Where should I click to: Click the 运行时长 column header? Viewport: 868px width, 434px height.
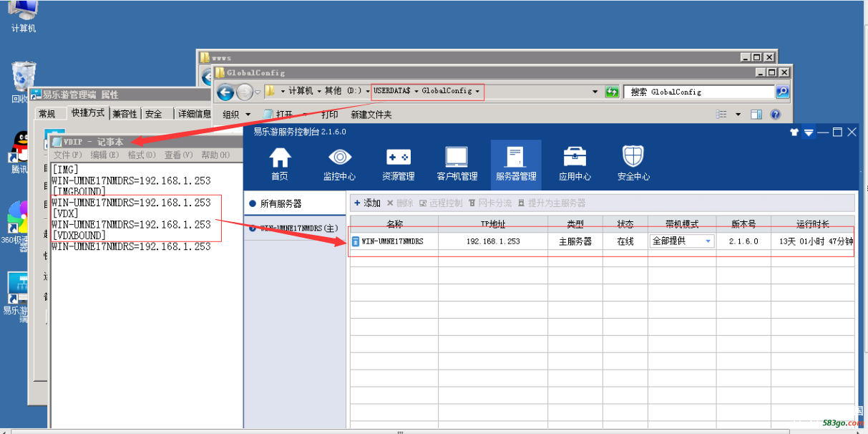click(x=813, y=224)
